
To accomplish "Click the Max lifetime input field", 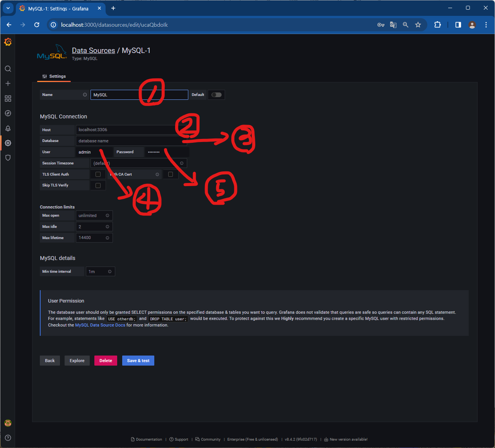I will pos(94,238).
